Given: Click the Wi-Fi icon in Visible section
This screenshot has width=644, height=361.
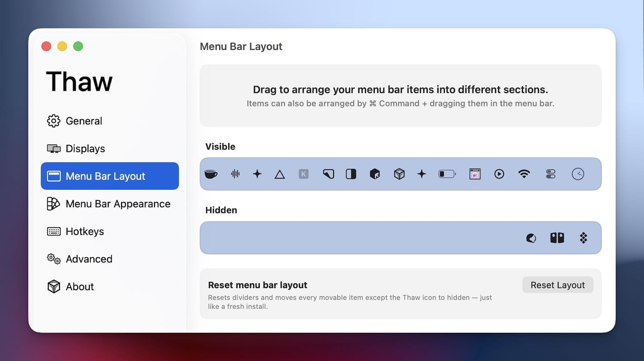Looking at the screenshot, I should tap(524, 174).
